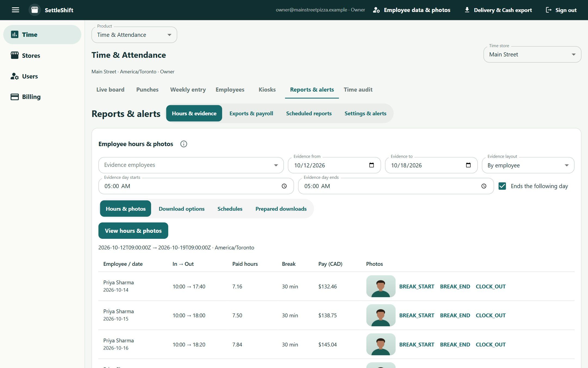
Task: Open the Time audit tab
Action: [358, 90]
